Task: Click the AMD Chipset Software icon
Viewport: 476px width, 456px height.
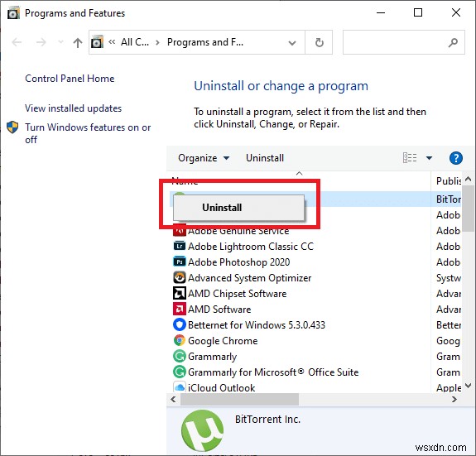Action: 179,293
